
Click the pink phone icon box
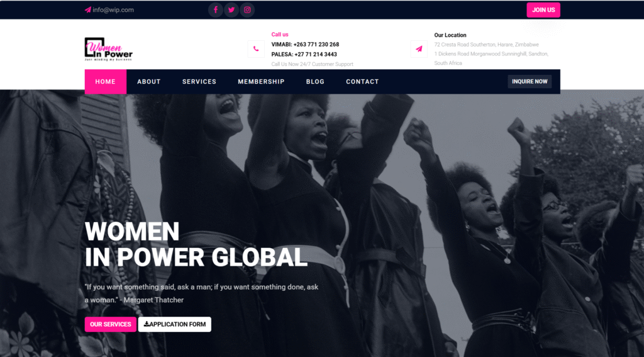(256, 49)
